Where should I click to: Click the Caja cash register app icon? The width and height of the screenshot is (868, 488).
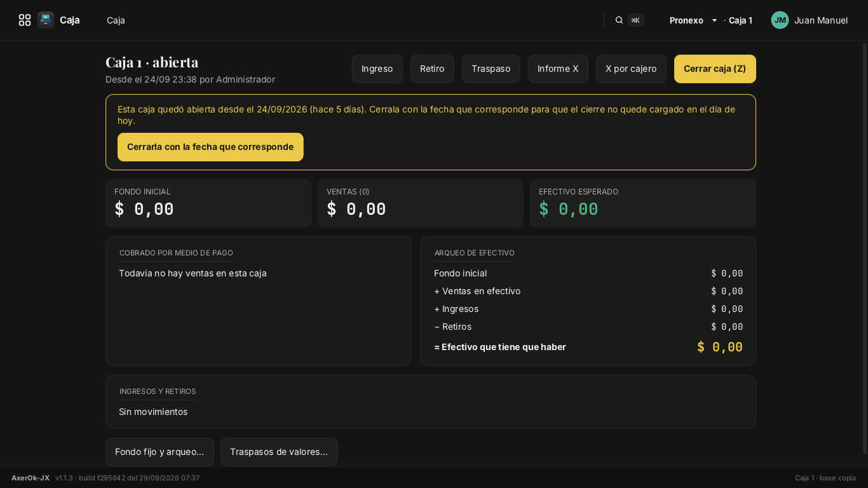point(46,20)
